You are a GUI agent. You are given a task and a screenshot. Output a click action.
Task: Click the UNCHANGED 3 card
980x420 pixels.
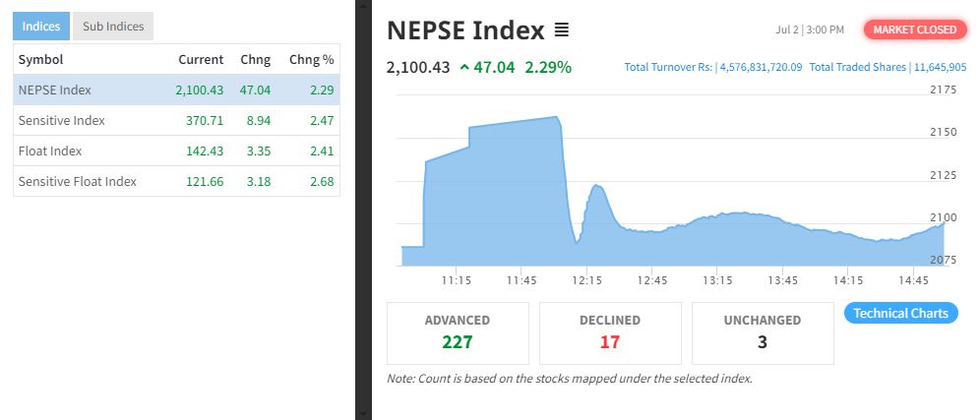click(763, 333)
